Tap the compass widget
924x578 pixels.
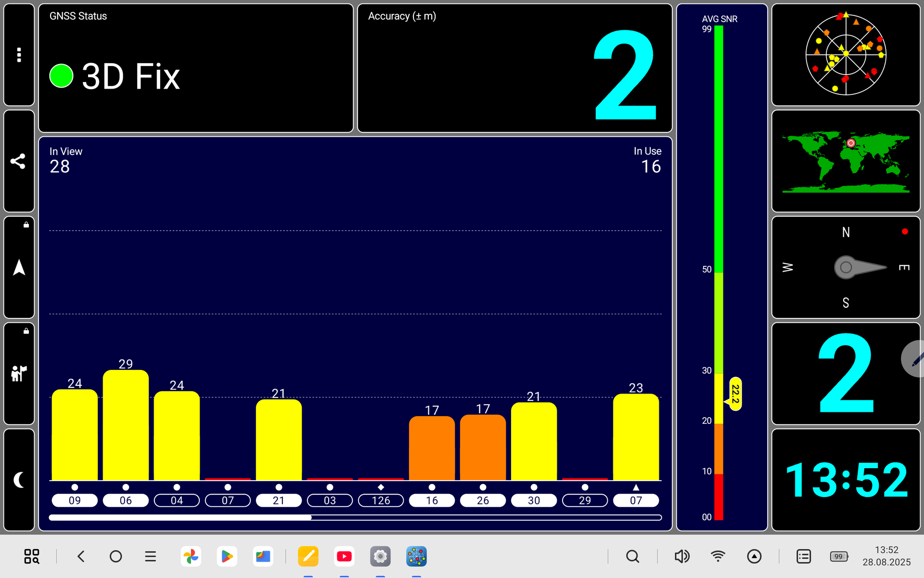pyautogui.click(x=846, y=267)
